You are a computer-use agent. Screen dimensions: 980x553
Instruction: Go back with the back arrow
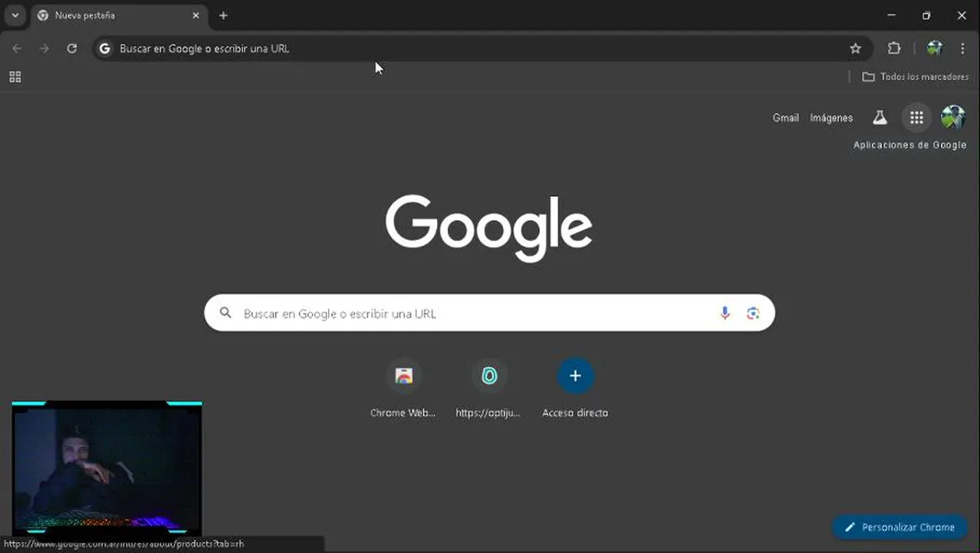pos(17,48)
